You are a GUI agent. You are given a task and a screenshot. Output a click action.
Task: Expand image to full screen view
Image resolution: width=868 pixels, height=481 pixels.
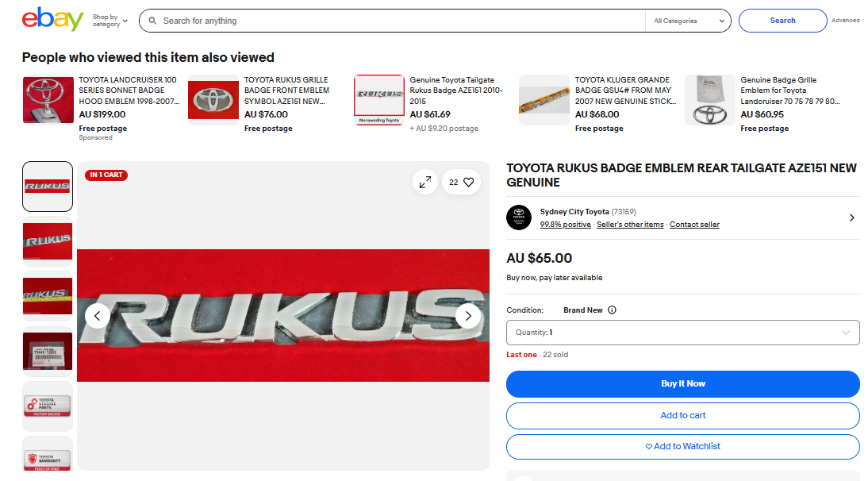click(x=425, y=182)
